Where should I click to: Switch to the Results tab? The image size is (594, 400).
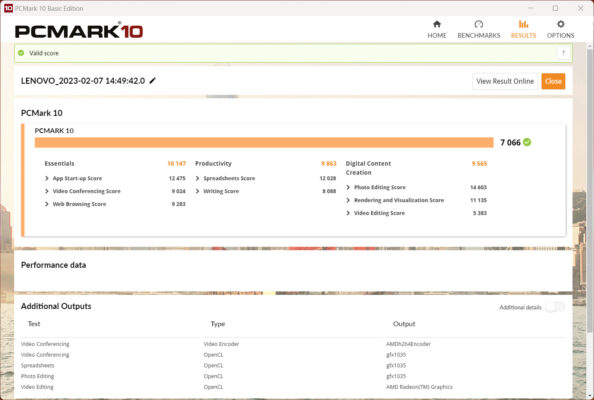pos(523,30)
